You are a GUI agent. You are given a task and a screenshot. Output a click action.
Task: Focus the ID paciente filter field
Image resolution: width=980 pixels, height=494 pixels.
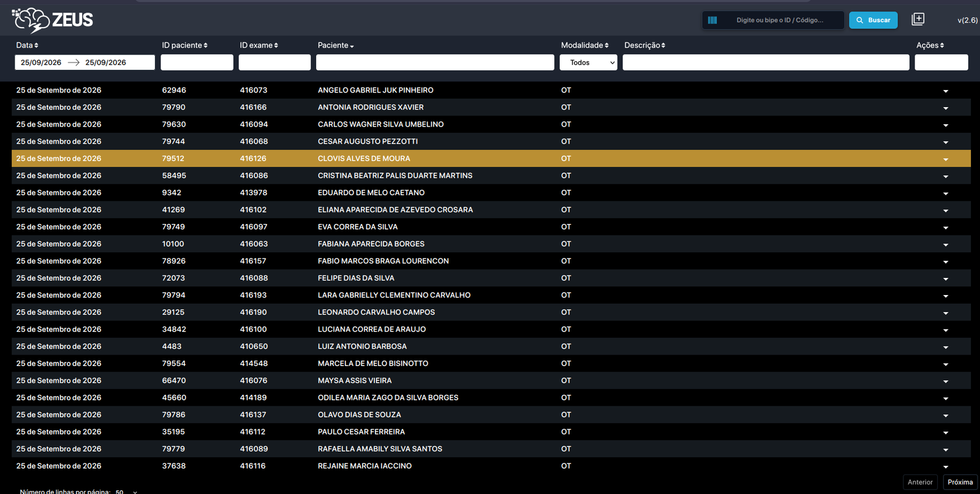[197, 62]
